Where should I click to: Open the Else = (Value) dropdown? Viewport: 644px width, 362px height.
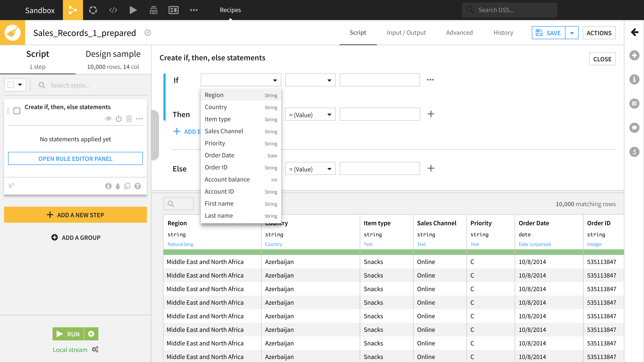click(x=310, y=169)
